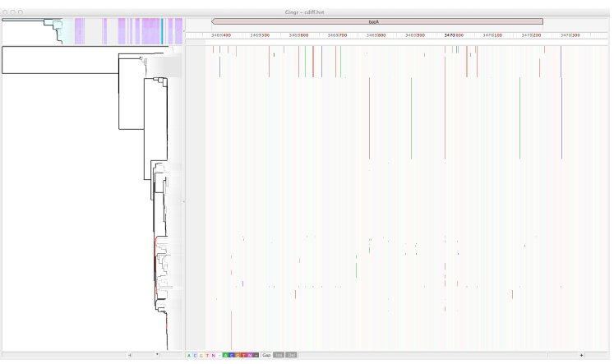The width and height of the screenshot is (614, 364).
Task: Click the orange-filled G legend swatch
Action: coord(238,356)
